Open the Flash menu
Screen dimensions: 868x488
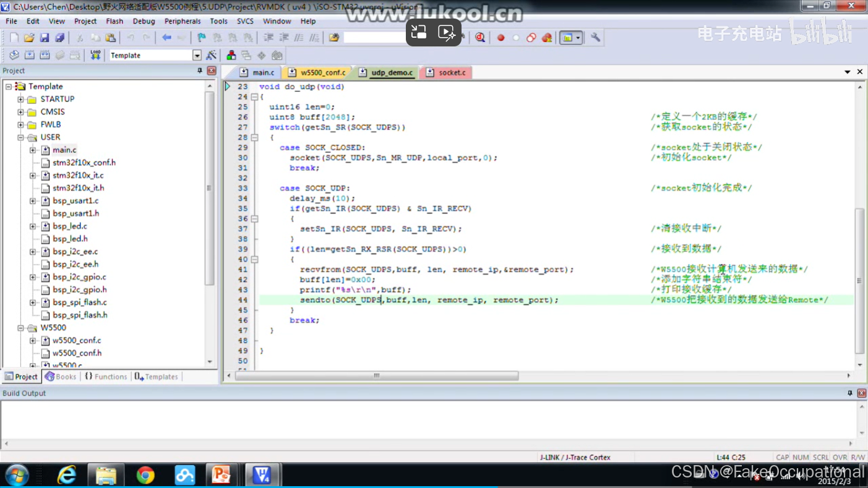coord(114,21)
